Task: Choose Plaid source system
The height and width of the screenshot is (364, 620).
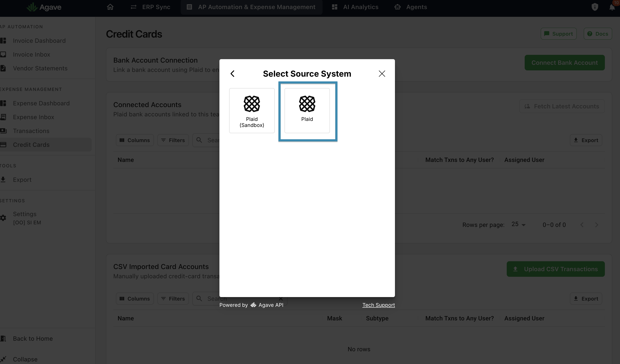Action: (307, 111)
